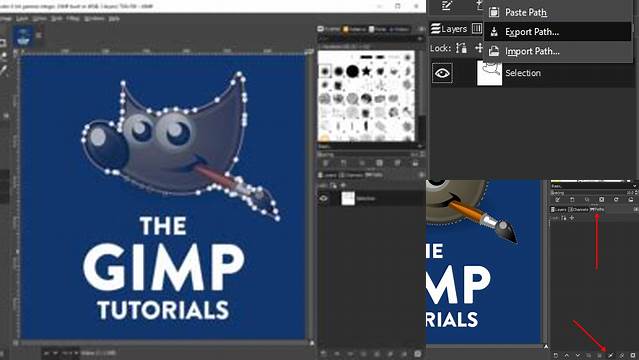Click new path icon in lower-right panel
639x360 pixels.
point(556,356)
